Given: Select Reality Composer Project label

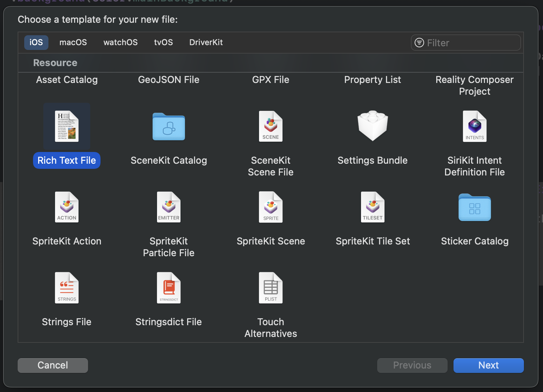Looking at the screenshot, I should click(x=475, y=86).
